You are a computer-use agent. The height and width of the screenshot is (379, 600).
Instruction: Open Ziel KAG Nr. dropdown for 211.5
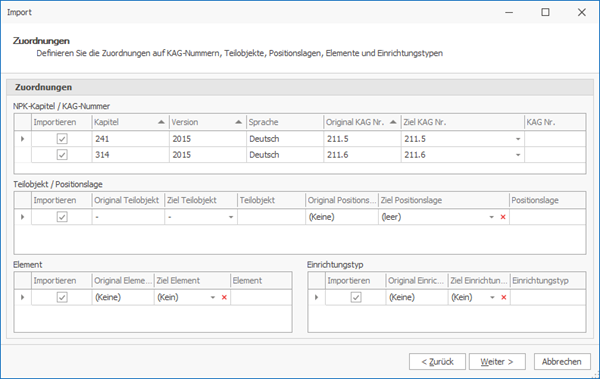tap(518, 139)
